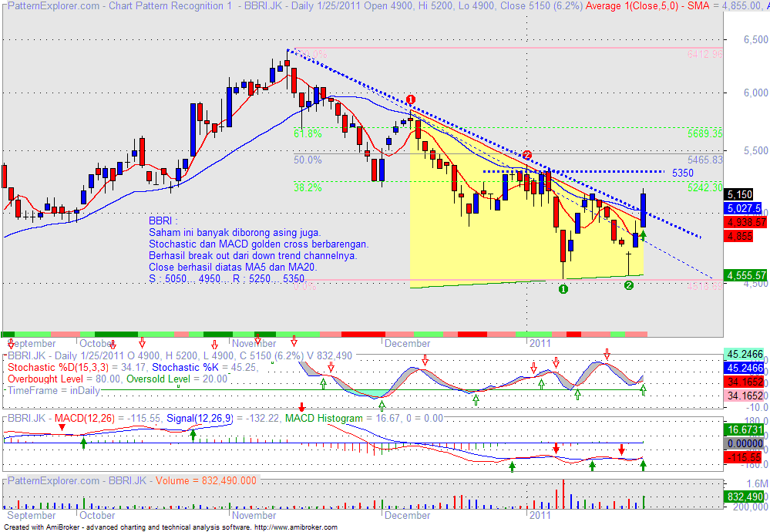Image resolution: width=770 pixels, height=532 pixels.
Task: Click the 6,500 price axis label
Action: [x=756, y=39]
